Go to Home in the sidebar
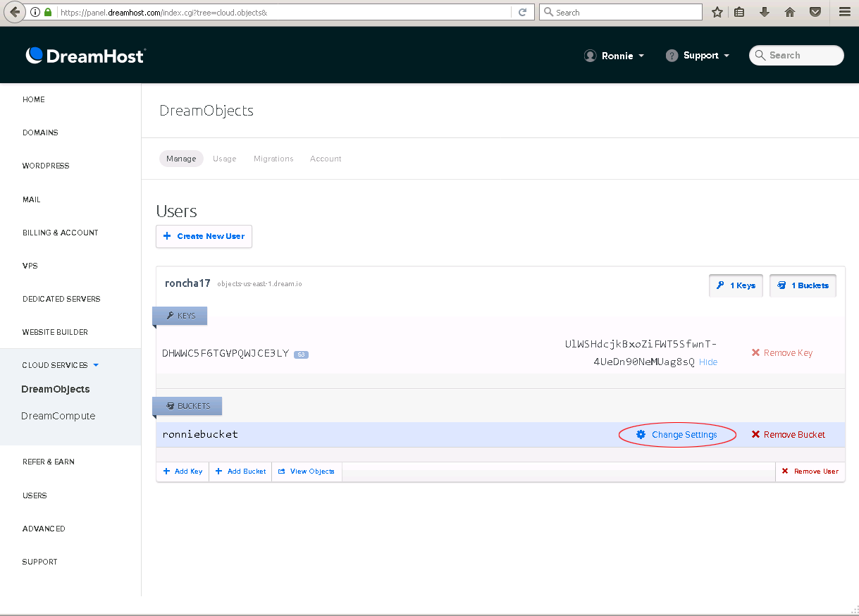859x616 pixels. (34, 99)
